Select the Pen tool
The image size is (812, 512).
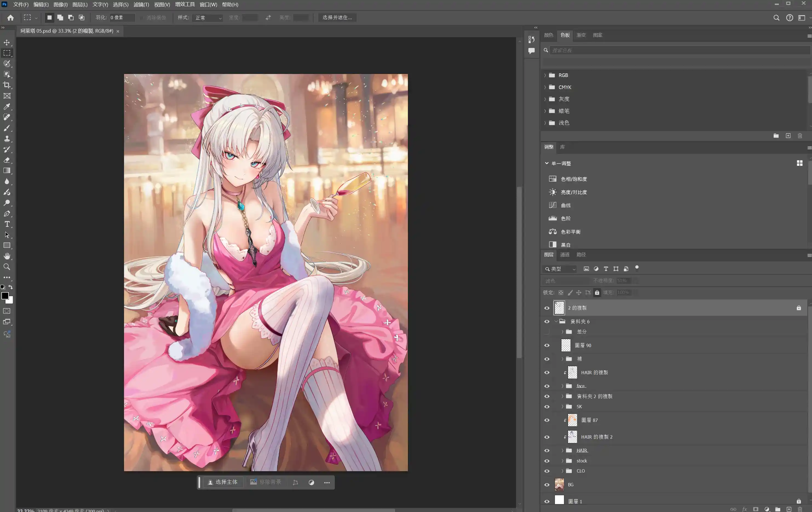[x=7, y=214]
